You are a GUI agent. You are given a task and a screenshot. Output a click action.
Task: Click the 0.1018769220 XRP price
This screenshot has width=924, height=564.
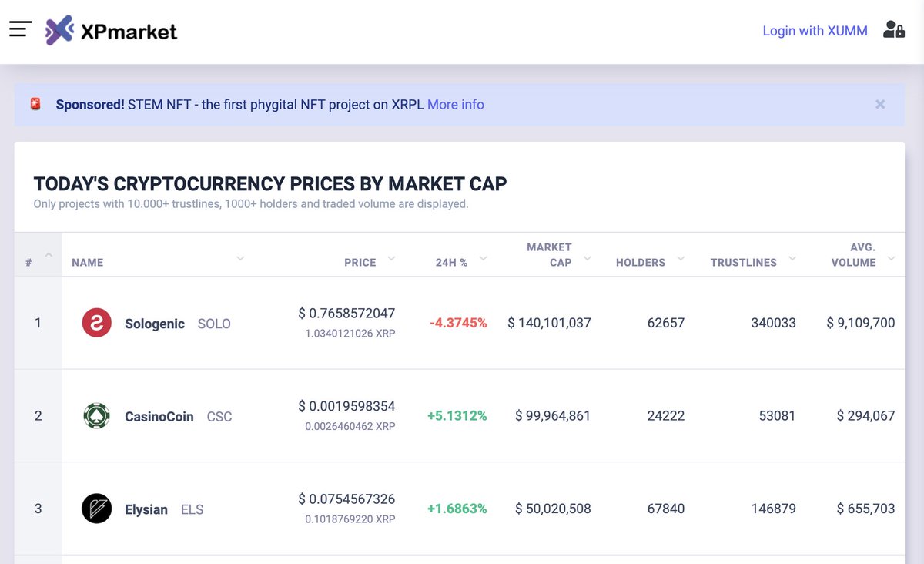(350, 519)
